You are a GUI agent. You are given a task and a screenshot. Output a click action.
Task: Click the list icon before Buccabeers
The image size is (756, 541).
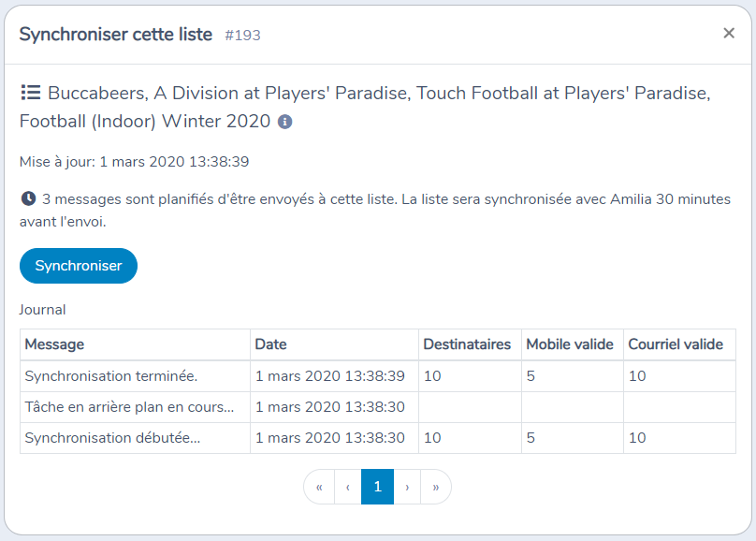pos(31,93)
